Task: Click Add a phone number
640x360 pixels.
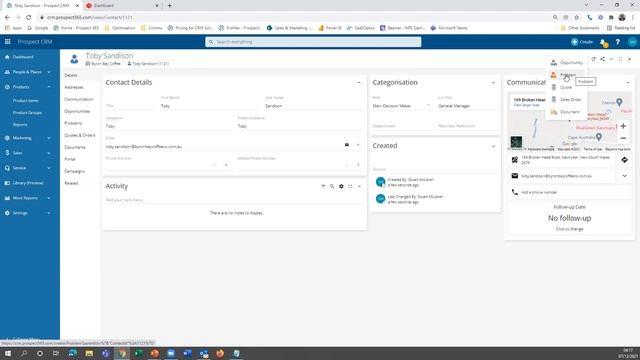Action: click(539, 192)
